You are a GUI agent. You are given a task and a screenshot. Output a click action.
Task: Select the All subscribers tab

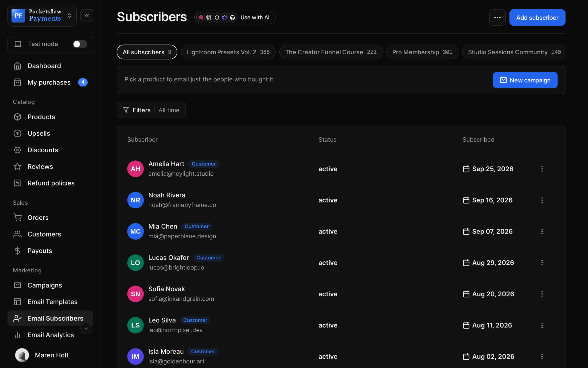click(x=147, y=52)
